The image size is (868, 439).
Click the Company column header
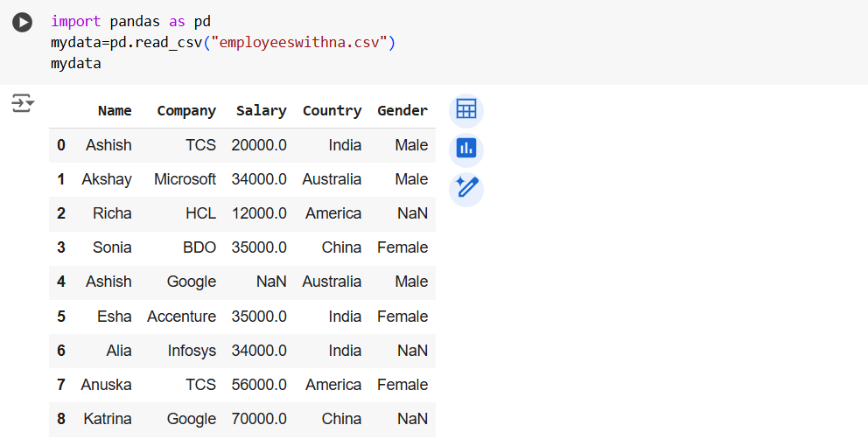coord(186,111)
